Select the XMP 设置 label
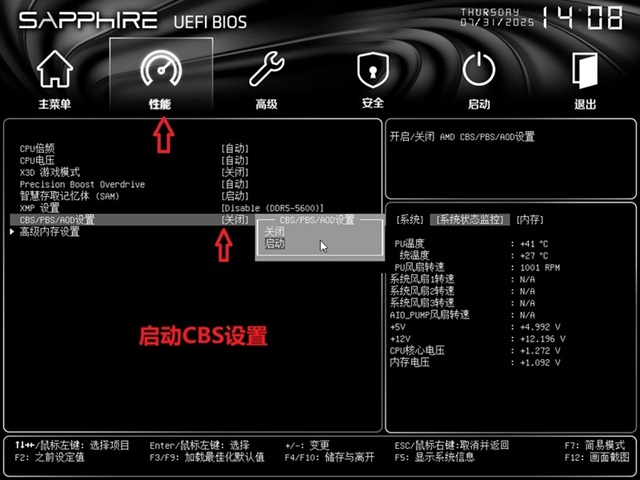 click(x=40, y=208)
